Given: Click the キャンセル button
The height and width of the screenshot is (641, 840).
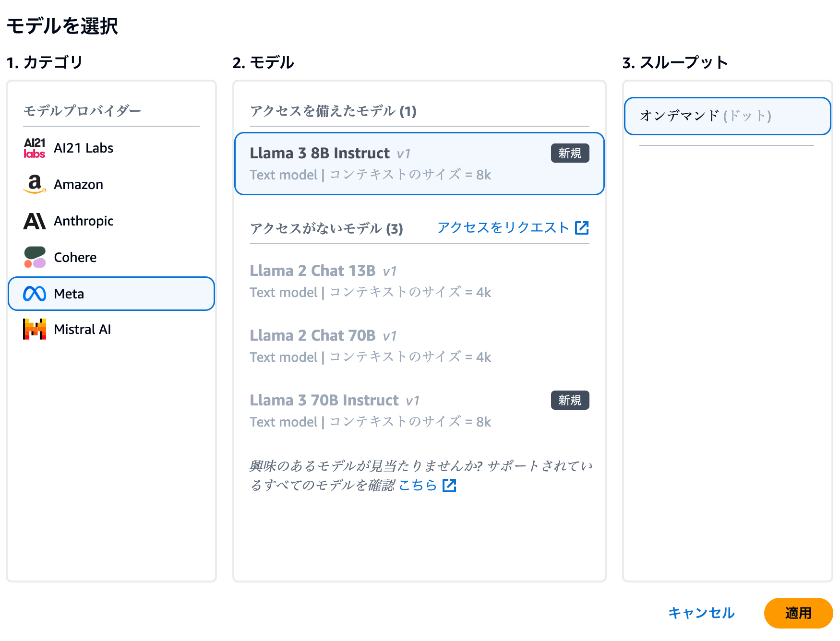Looking at the screenshot, I should 701,613.
